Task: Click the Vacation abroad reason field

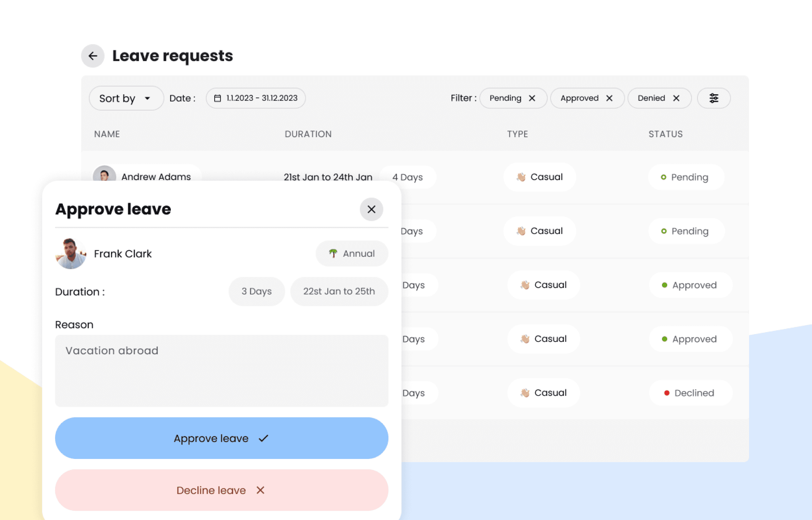Action: click(221, 370)
